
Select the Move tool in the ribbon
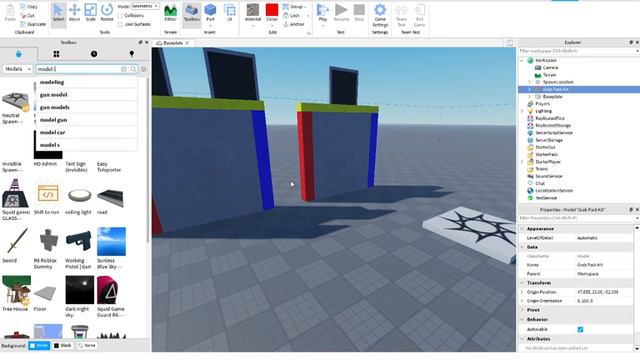[74, 13]
